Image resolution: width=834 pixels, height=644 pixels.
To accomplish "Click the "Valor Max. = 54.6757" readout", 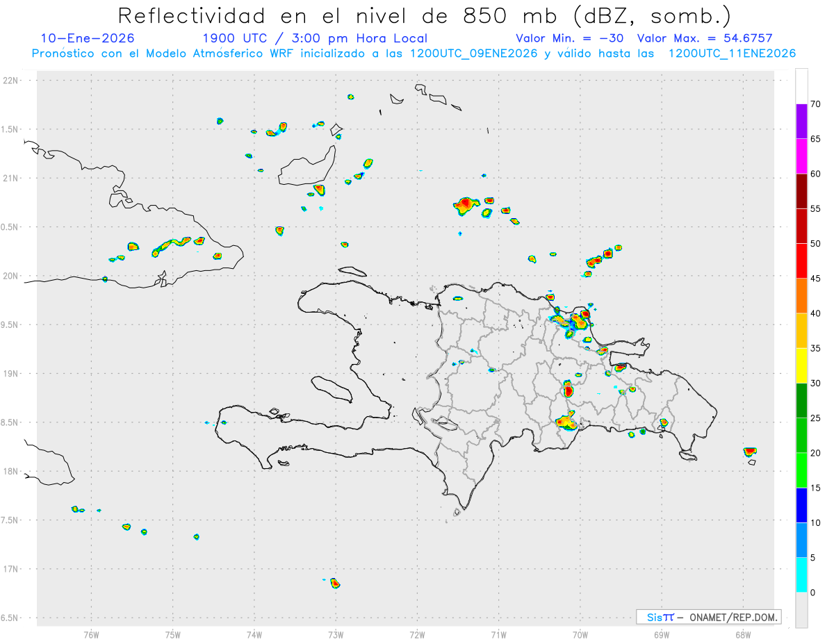I will (705, 38).
